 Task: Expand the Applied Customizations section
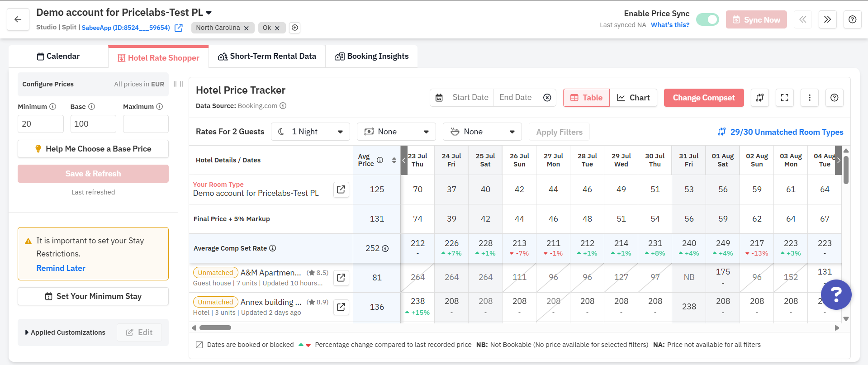tap(65, 332)
